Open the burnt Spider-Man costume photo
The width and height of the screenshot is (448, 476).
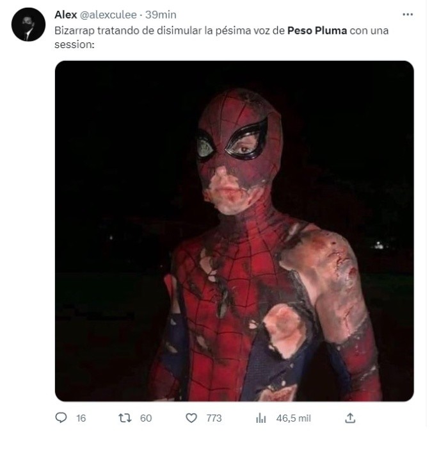[234, 231]
